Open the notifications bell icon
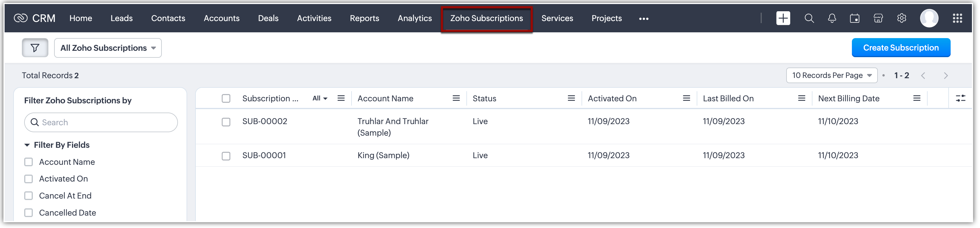Viewport: 980px width, 228px height. (832, 18)
